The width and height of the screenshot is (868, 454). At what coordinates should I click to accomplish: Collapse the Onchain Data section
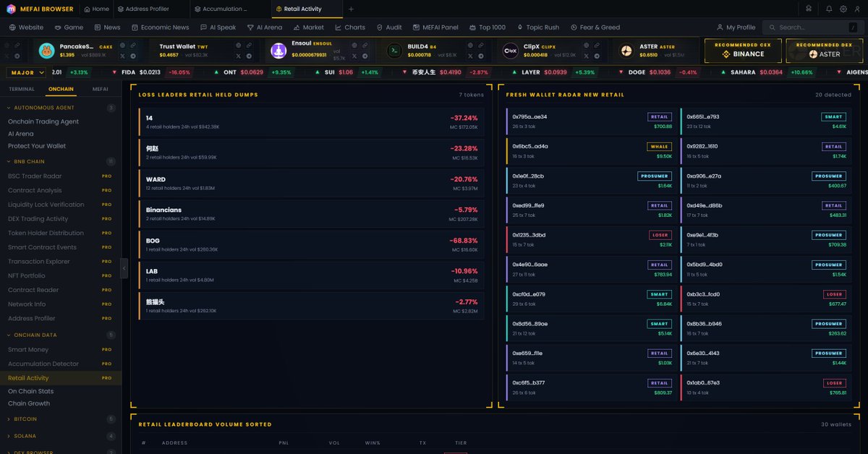(x=61, y=335)
